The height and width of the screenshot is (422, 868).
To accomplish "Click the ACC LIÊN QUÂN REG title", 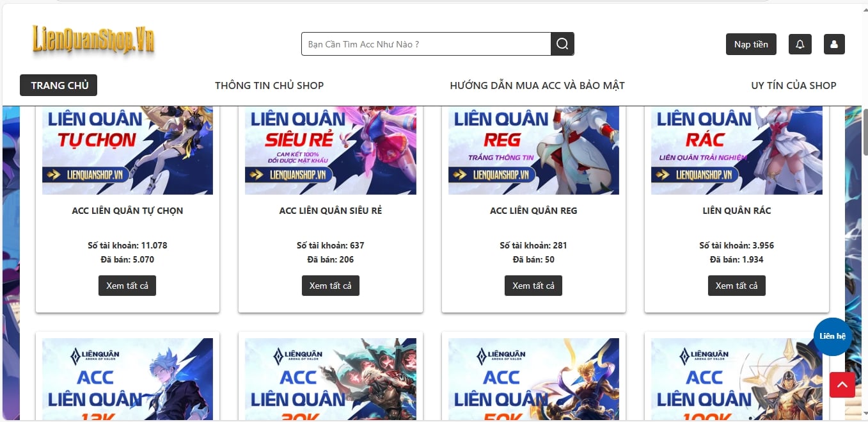I will [533, 211].
